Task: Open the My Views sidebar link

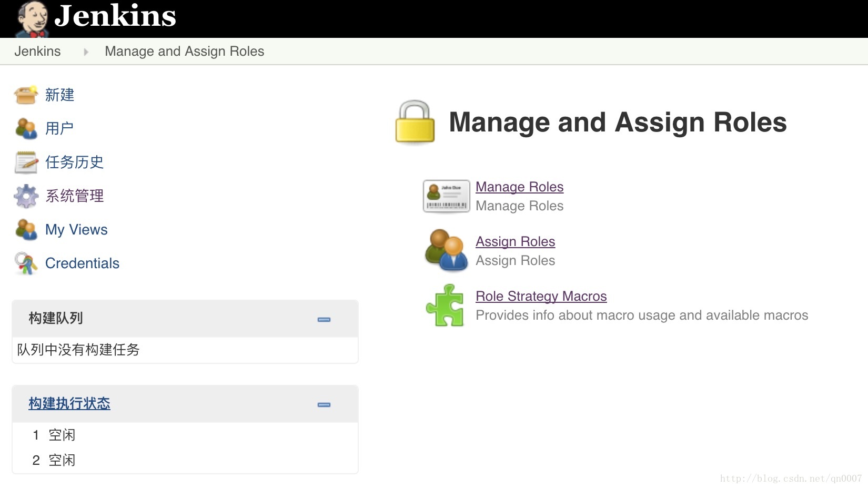Action: tap(76, 230)
